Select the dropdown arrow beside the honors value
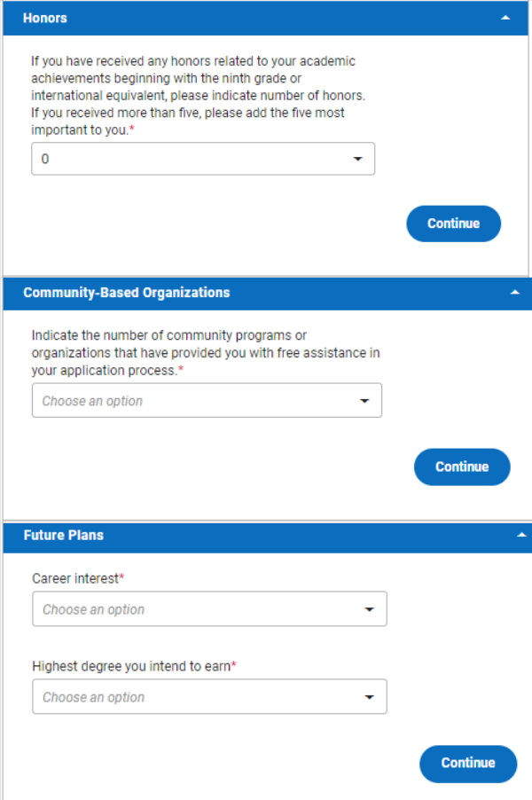 click(x=358, y=159)
